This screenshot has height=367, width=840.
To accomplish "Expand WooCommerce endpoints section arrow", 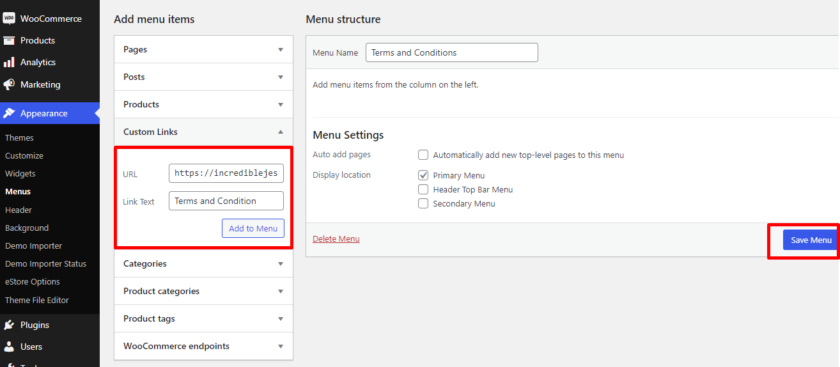I will 280,346.
